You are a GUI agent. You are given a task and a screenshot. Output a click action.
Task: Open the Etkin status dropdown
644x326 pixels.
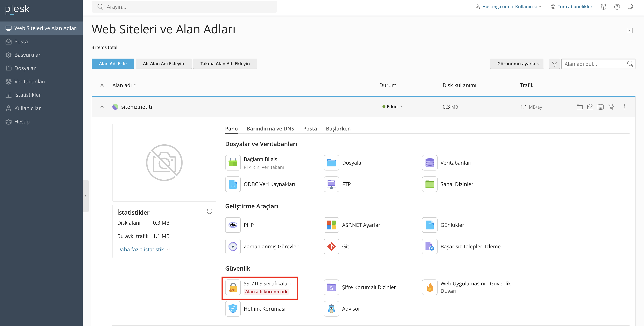click(x=392, y=107)
